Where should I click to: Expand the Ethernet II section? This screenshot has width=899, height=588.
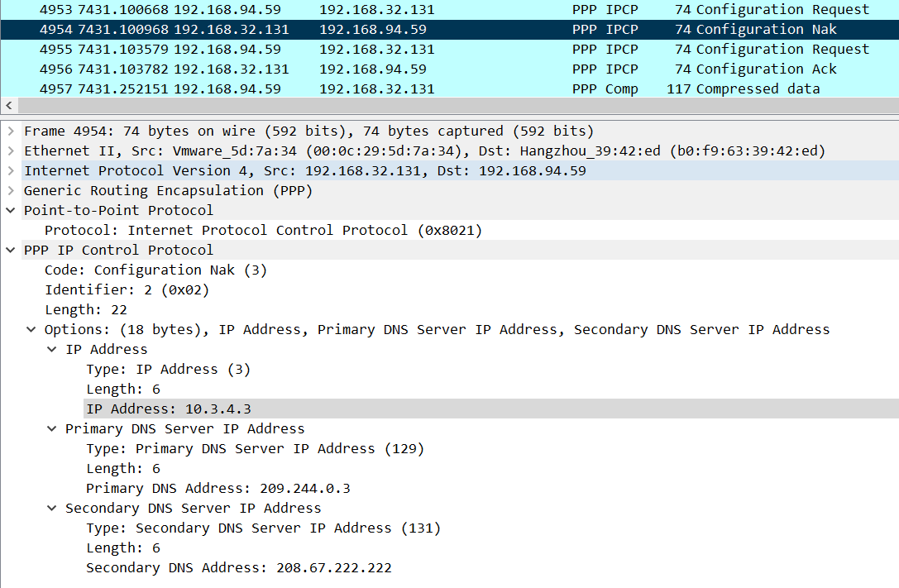coord(10,151)
